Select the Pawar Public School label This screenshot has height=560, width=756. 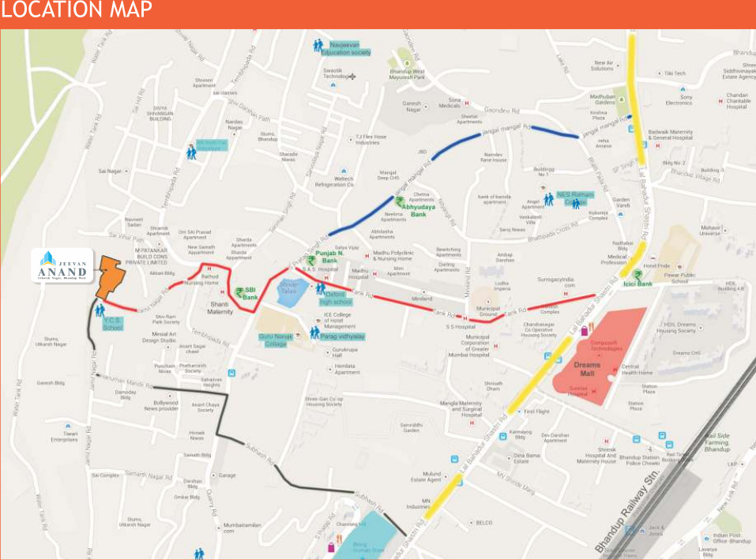coord(679,278)
